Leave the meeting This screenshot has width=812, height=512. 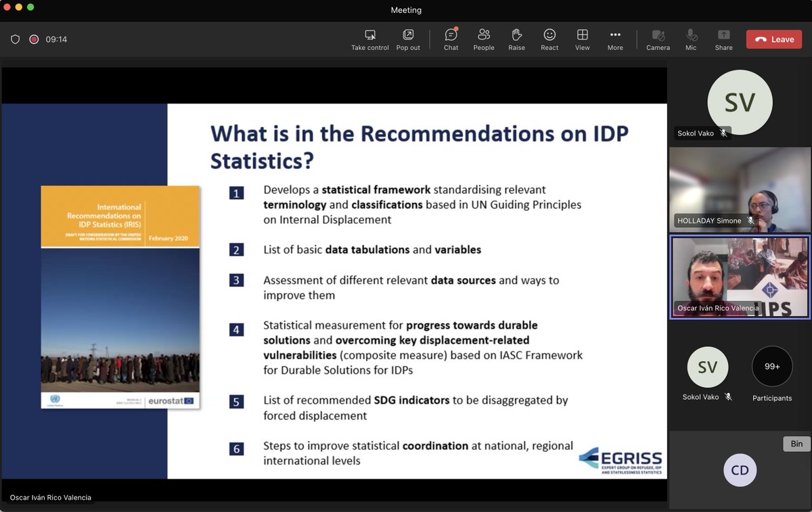774,39
